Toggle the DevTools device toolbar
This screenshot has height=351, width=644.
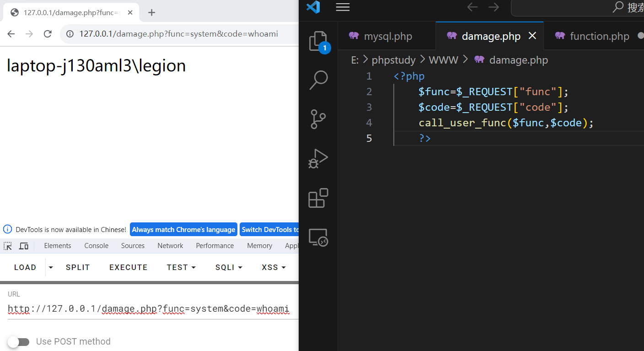[24, 246]
